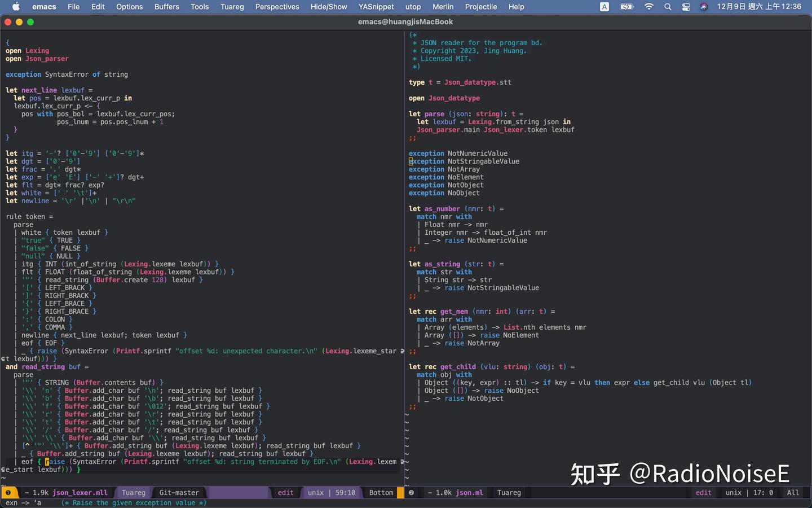
Task: Open the Wi-Fi status icon in menu bar
Action: coord(648,7)
